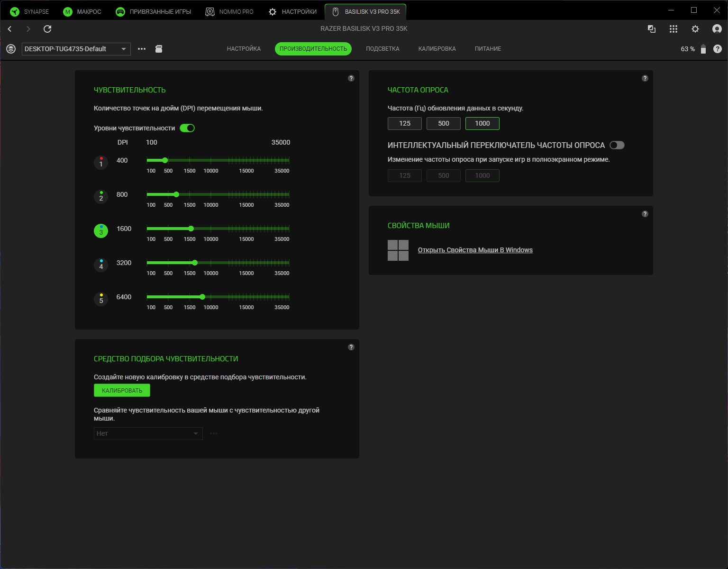The image size is (728, 569).
Task: Switch to Настройка tab
Action: tap(244, 49)
